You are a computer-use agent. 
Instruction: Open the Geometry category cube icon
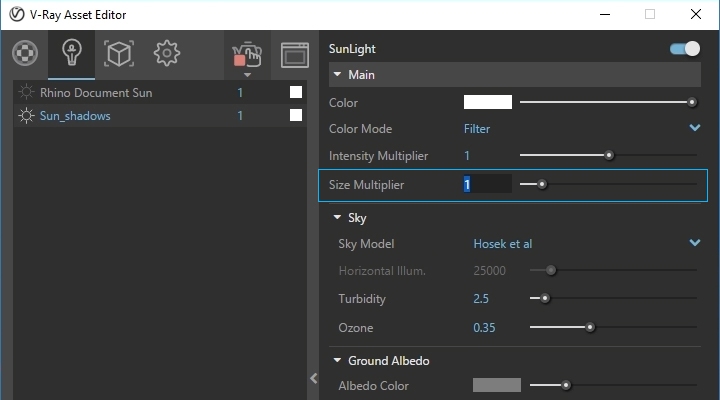119,54
